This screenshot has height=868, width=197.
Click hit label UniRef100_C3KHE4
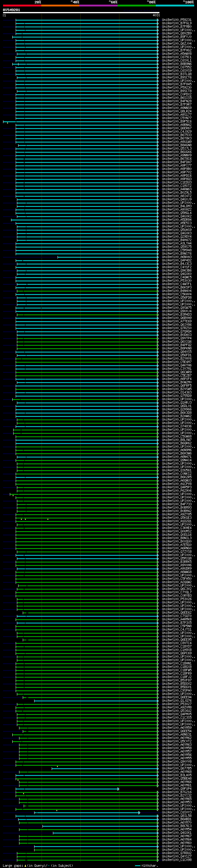point(176,528)
